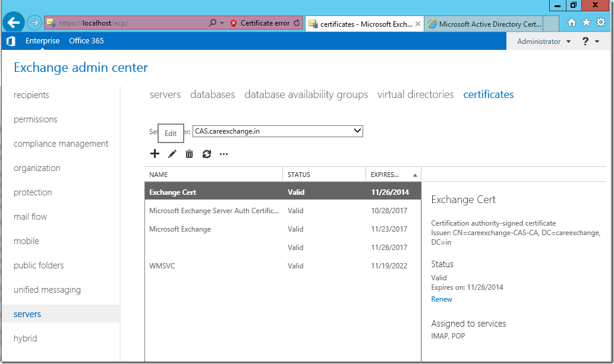
Task: Open protection section
Action: [33, 192]
